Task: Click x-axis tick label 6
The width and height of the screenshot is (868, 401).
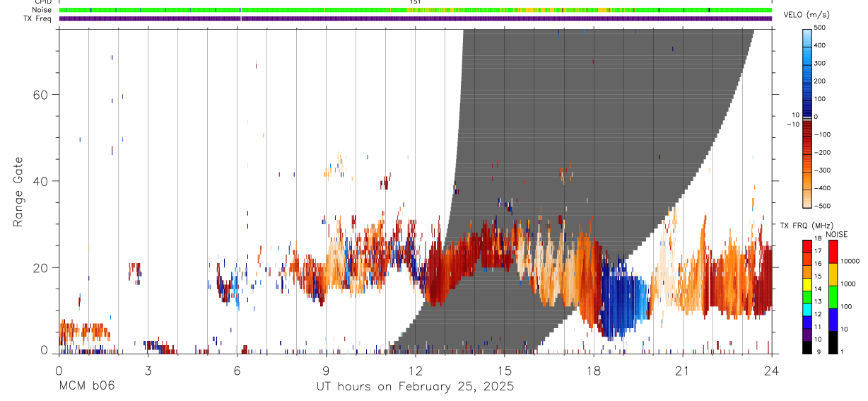Action: coord(237,370)
